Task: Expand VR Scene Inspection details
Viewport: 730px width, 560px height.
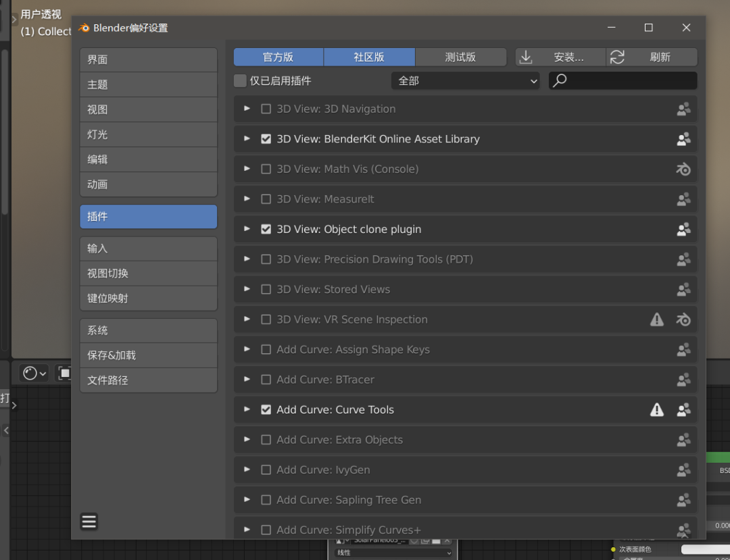Action: tap(247, 319)
